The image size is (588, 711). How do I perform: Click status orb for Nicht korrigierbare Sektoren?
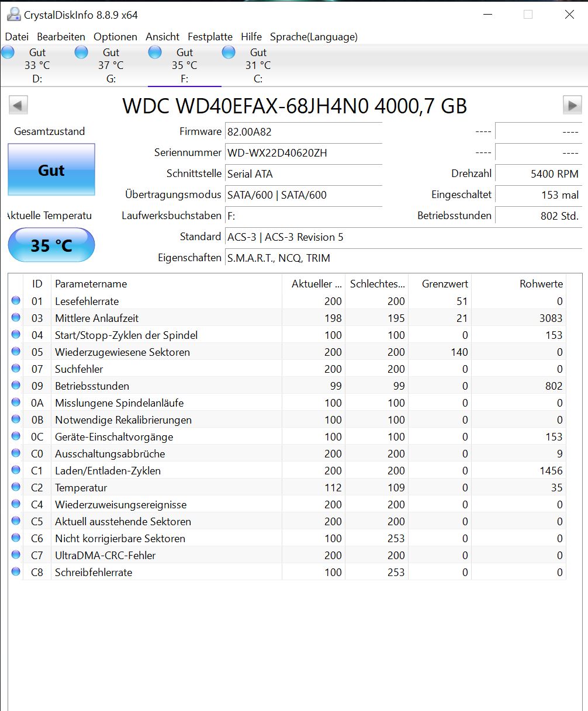pyautogui.click(x=16, y=538)
